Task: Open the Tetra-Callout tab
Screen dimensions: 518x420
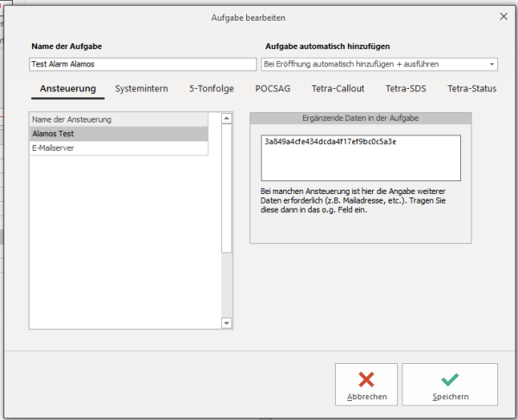Action: point(338,88)
